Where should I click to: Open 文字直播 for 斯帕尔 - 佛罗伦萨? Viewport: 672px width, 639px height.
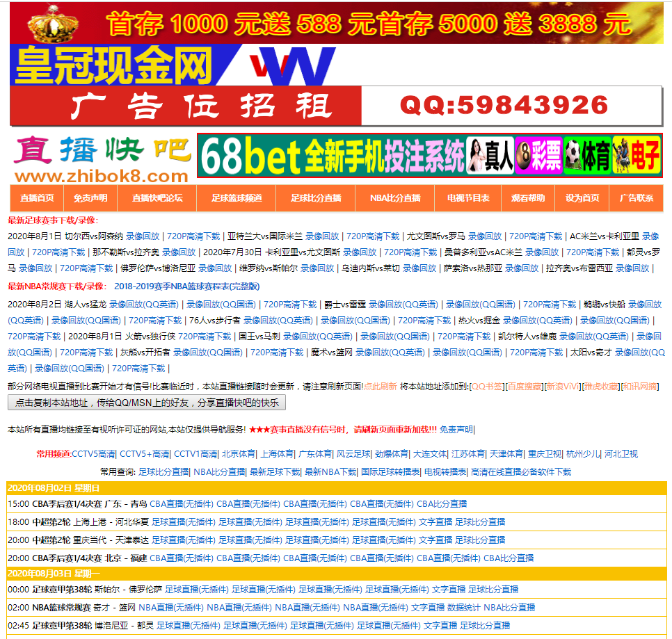click(x=449, y=590)
